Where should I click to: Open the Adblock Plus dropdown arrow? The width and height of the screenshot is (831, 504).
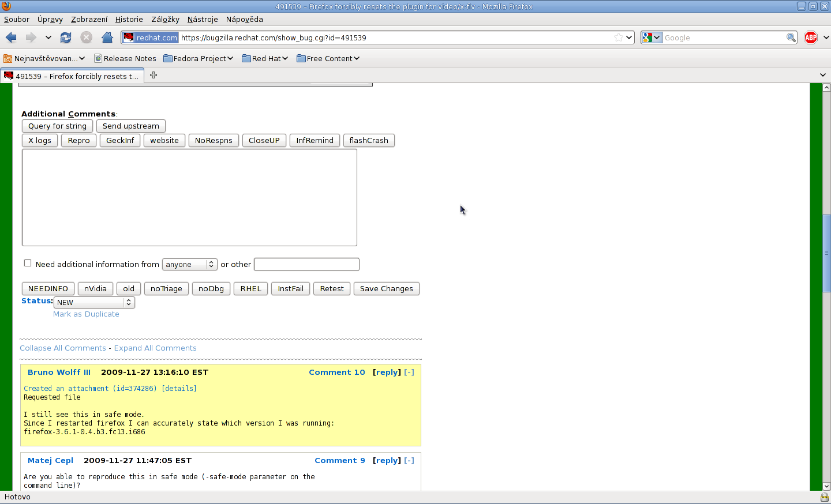[x=826, y=37]
